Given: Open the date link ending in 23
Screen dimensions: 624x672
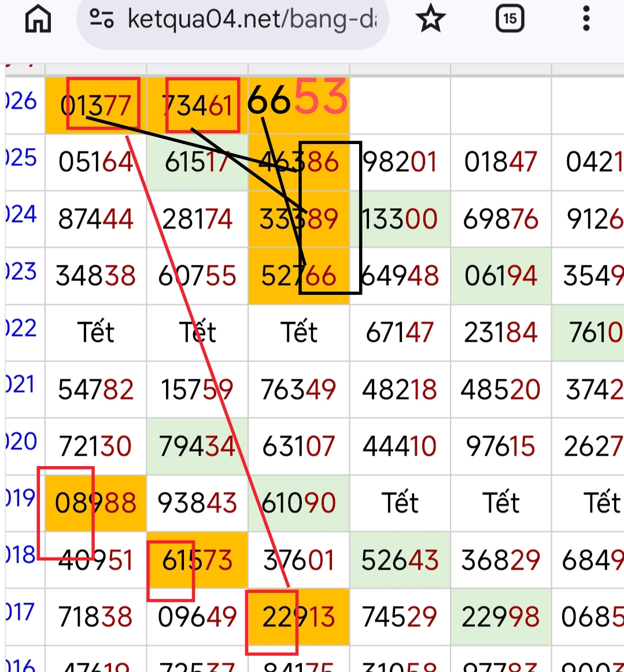Looking at the screenshot, I should pyautogui.click(x=21, y=272).
